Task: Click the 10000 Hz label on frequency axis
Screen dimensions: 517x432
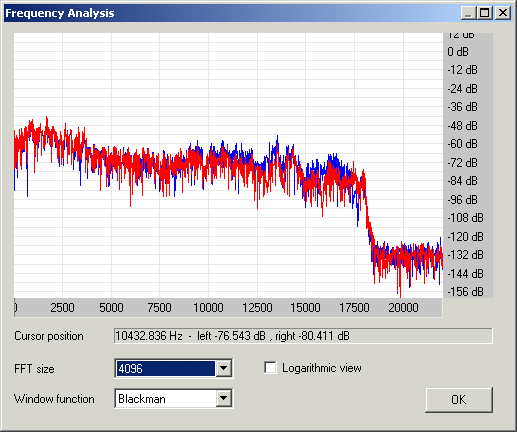Action: pos(208,307)
